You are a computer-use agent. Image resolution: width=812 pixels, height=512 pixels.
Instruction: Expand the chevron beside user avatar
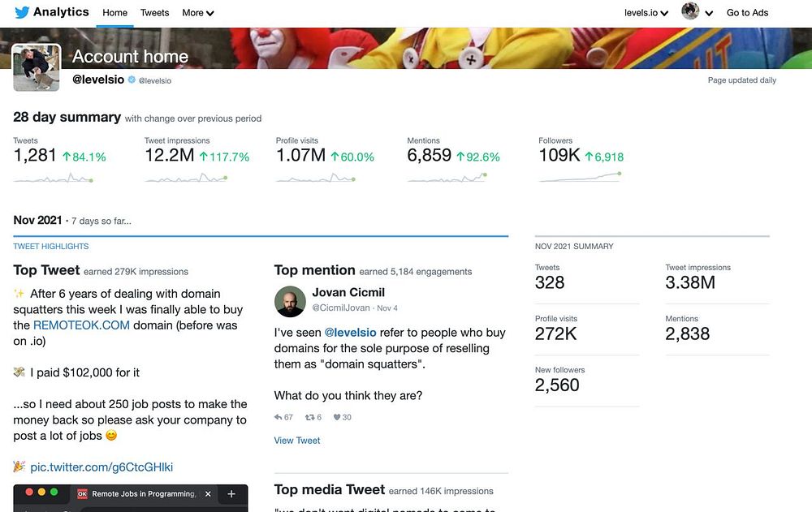click(x=709, y=14)
